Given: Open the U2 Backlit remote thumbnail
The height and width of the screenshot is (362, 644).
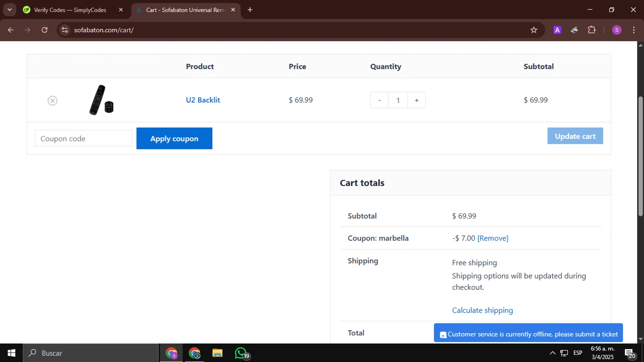Looking at the screenshot, I should [x=101, y=100].
